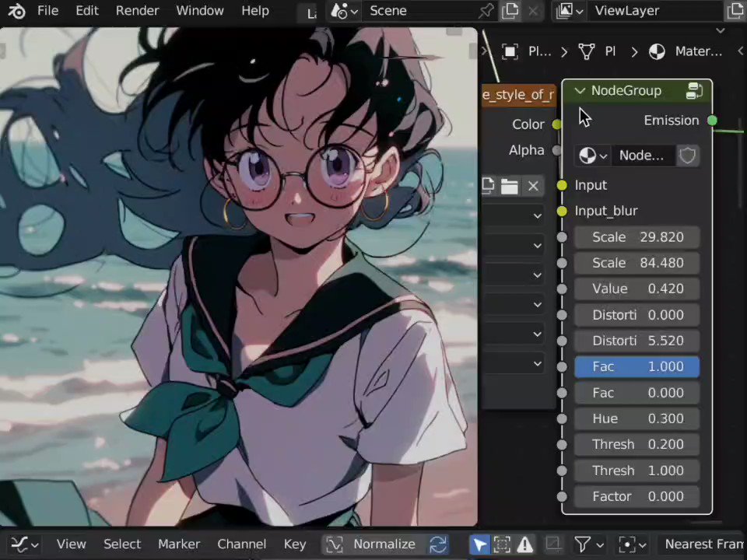The height and width of the screenshot is (560, 747).
Task: Click the yellow Input socket
Action: [x=562, y=185]
